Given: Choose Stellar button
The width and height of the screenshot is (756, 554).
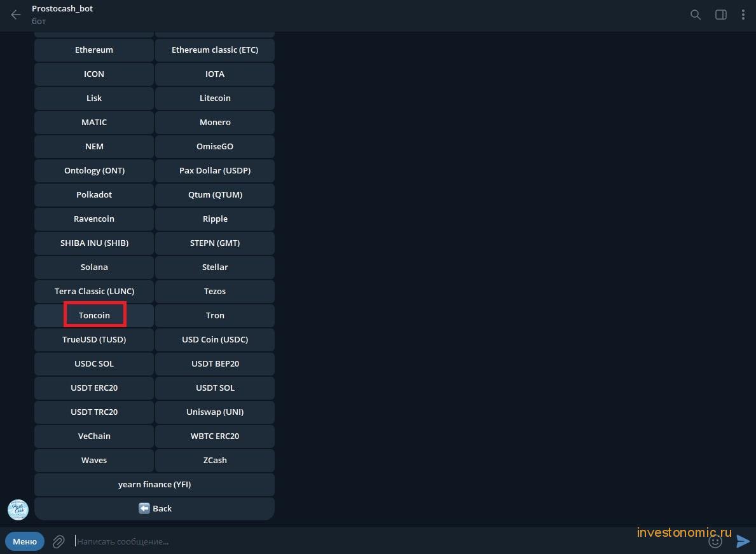Looking at the screenshot, I should [215, 267].
